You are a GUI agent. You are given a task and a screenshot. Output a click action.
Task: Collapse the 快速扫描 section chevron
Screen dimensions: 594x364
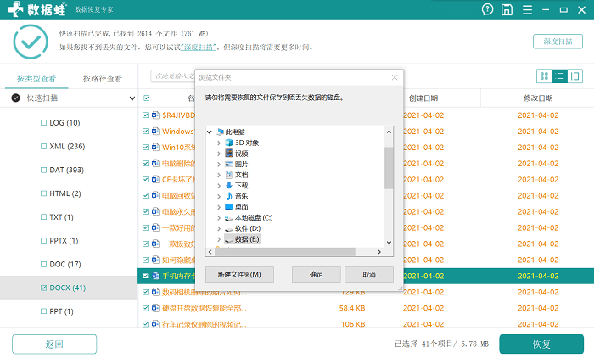tap(132, 98)
